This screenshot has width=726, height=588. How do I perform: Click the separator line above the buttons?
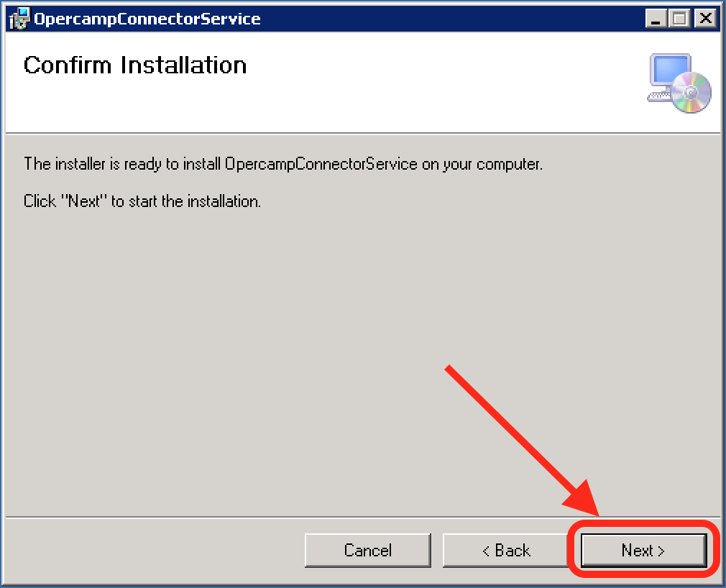pos(288,516)
